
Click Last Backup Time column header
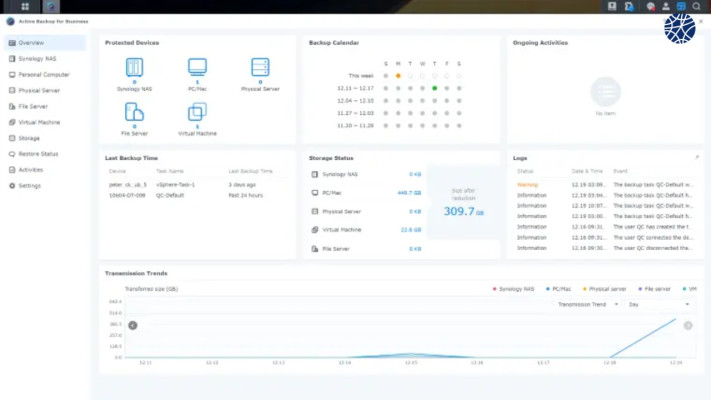(x=250, y=171)
